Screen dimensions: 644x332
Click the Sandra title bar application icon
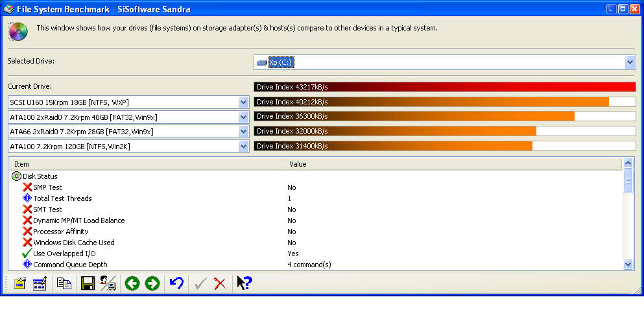click(9, 9)
